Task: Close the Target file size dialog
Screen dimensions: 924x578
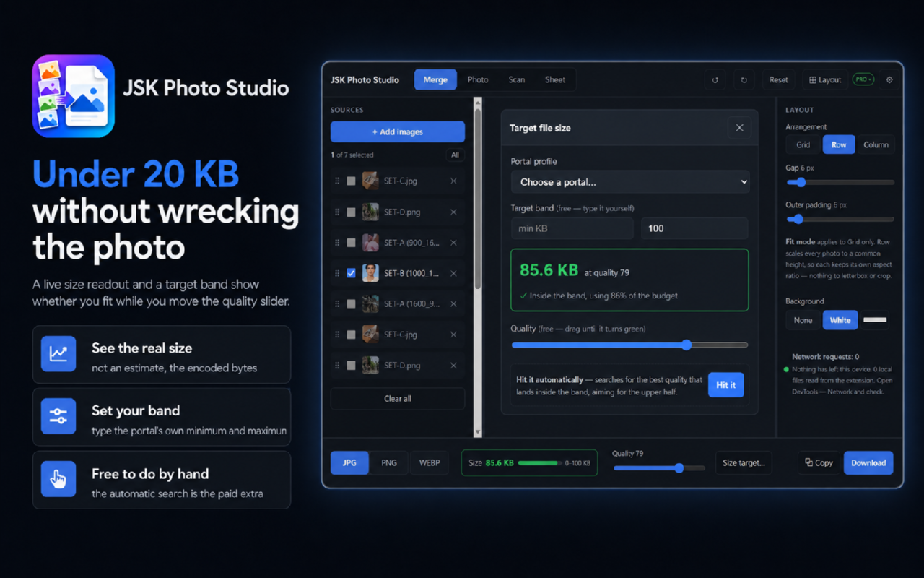Action: pos(739,128)
